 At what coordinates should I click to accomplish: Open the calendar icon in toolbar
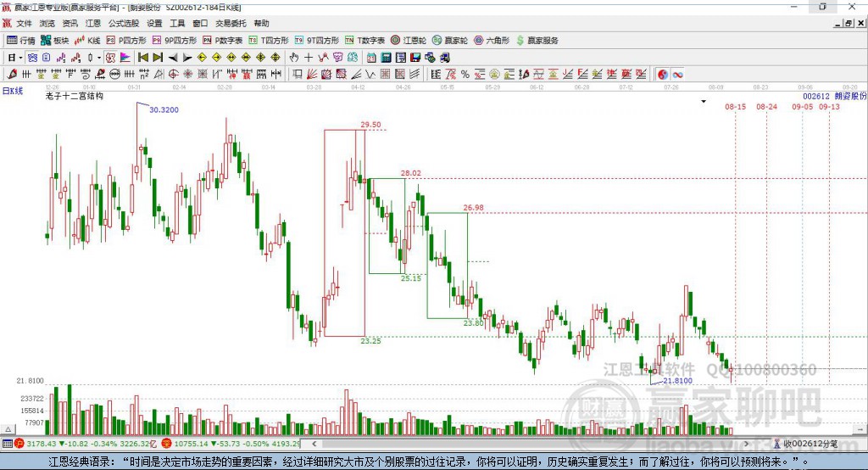pos(371,58)
